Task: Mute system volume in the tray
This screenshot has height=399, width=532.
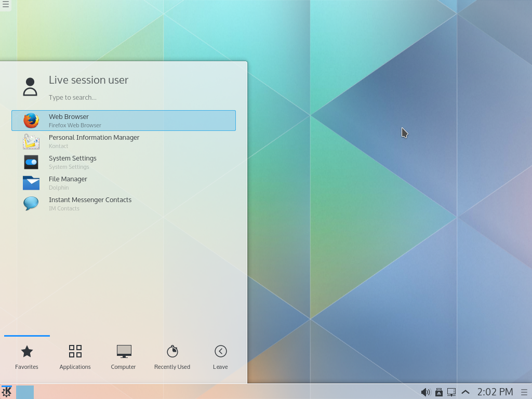Action: 425,392
